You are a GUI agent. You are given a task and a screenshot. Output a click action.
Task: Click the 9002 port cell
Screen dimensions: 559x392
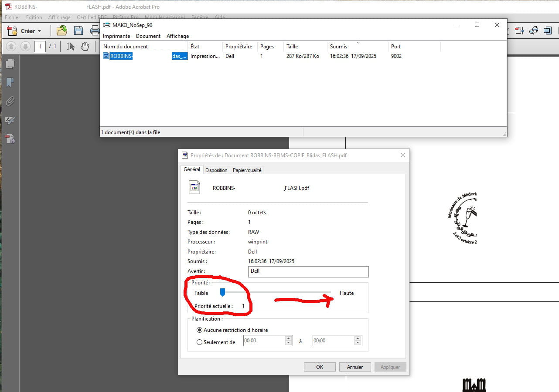[x=396, y=56]
